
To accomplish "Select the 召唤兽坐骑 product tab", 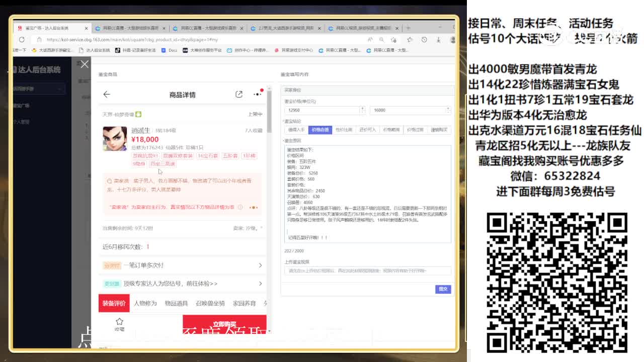I will coord(210,303).
